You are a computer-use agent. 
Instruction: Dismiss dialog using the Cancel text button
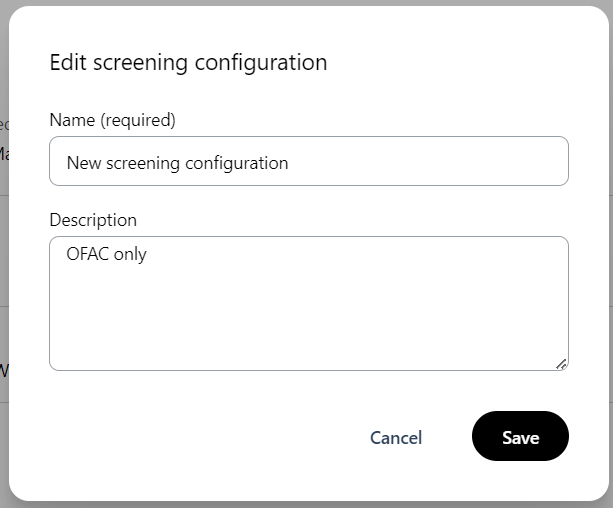396,438
